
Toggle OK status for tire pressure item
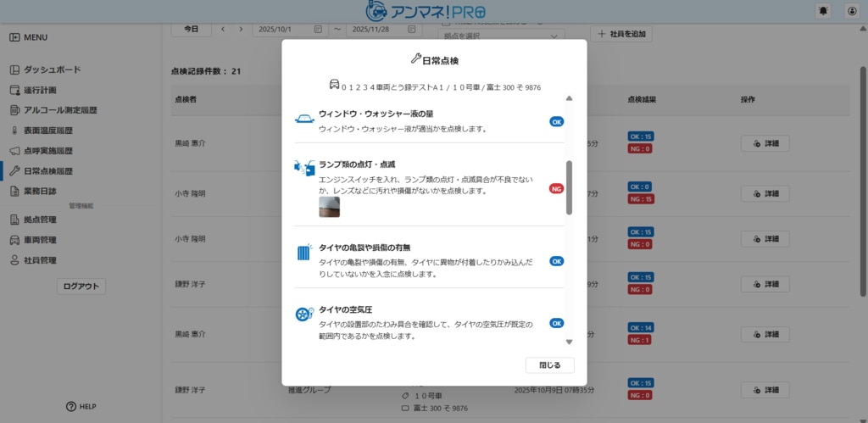[556, 323]
